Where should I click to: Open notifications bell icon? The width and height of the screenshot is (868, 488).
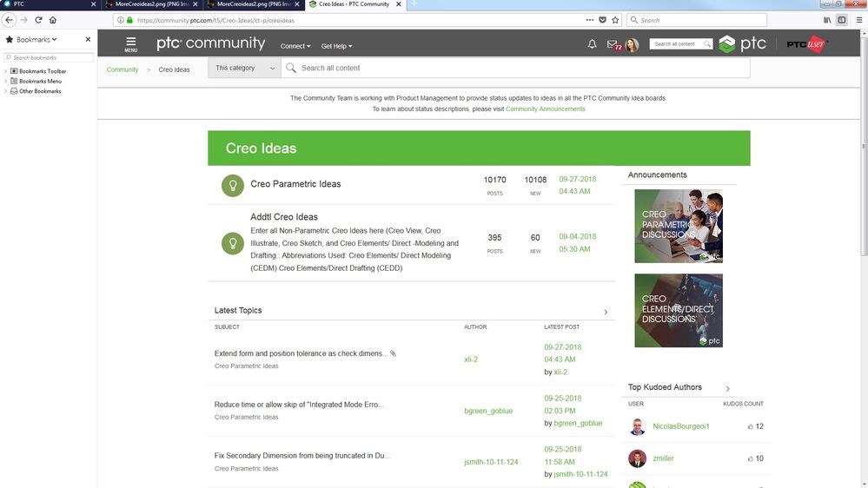[x=592, y=43]
